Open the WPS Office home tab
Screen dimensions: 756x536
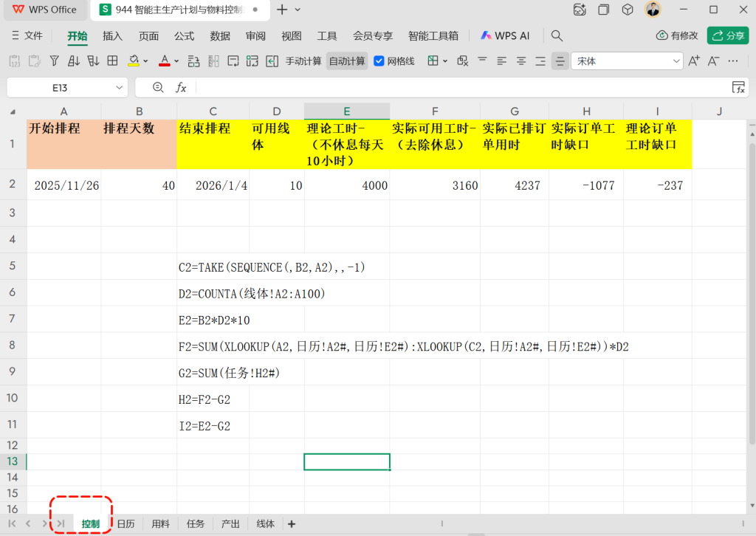(44, 10)
